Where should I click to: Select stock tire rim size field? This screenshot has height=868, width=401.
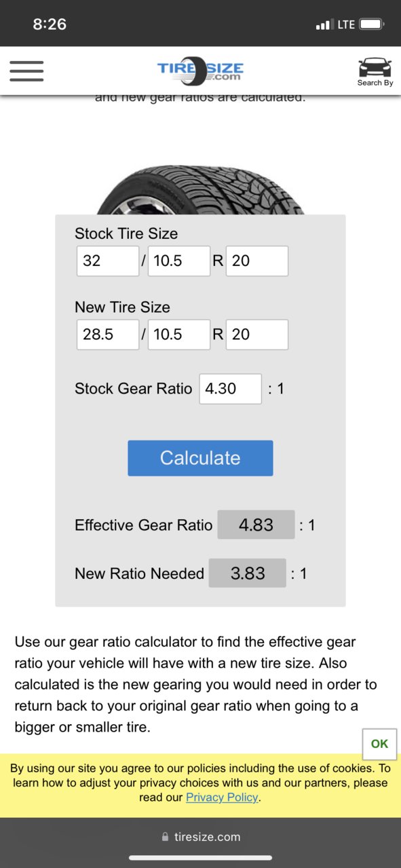(x=257, y=261)
